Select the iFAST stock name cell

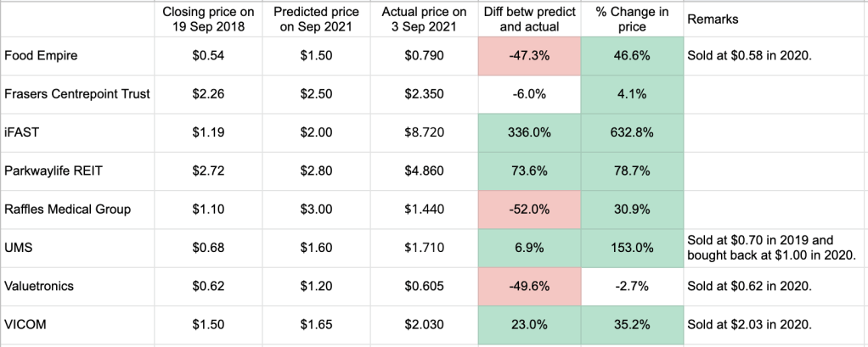[23, 132]
